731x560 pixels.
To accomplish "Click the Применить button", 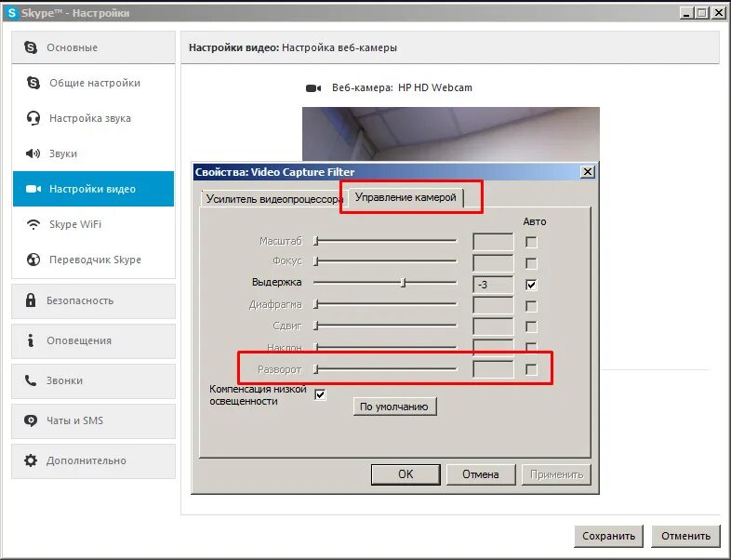I will (x=557, y=474).
